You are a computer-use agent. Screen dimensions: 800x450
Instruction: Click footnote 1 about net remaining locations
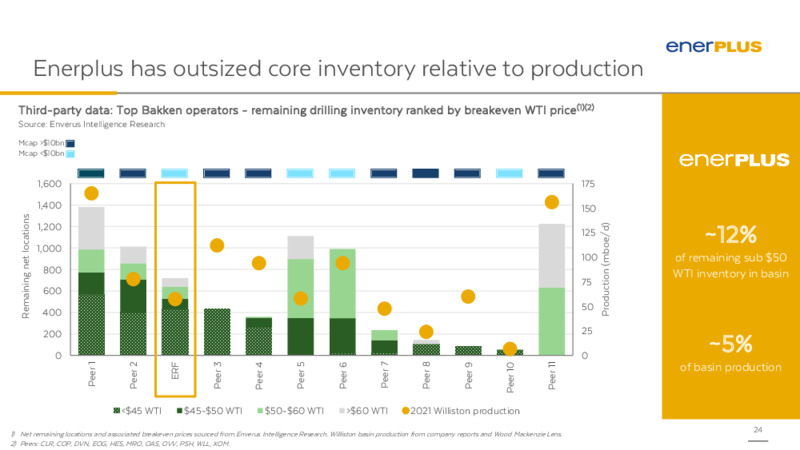[287, 434]
